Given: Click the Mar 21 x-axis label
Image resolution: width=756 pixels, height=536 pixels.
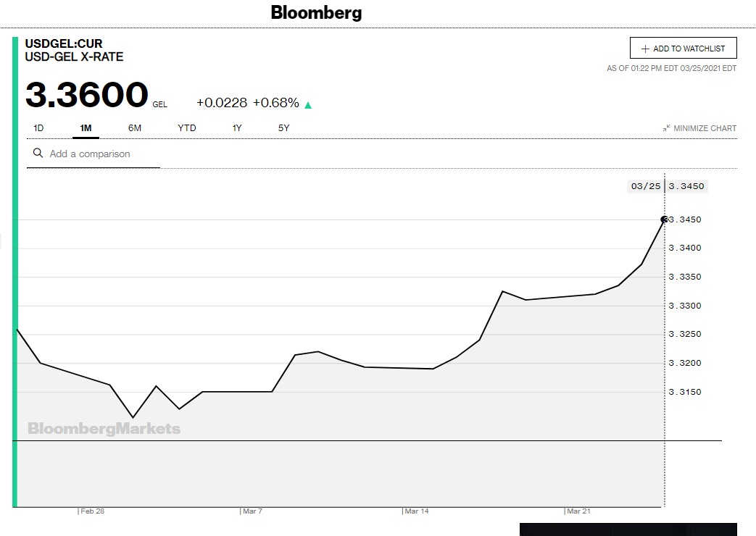Looking at the screenshot, I should [x=578, y=511].
